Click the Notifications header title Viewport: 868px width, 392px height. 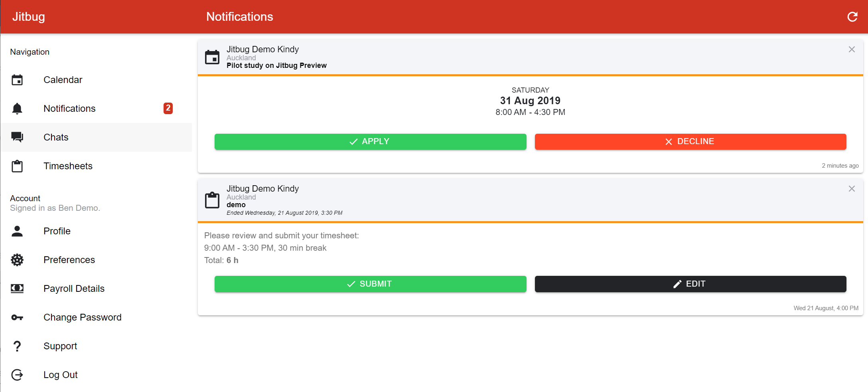240,17
